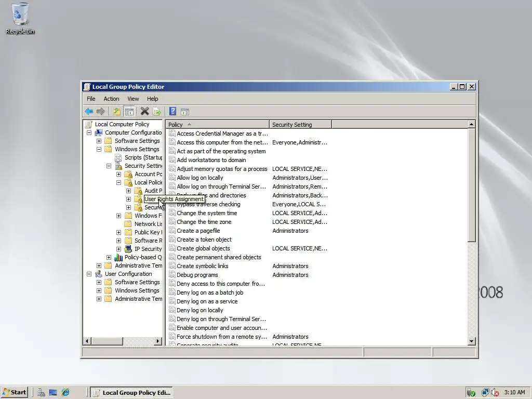Collapse the Computer Configuration node

click(89, 132)
